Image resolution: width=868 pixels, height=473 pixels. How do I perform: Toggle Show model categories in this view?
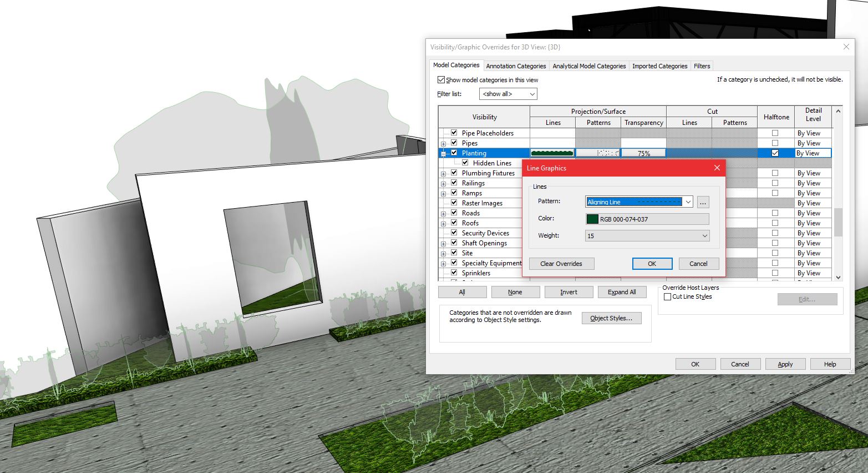[441, 79]
